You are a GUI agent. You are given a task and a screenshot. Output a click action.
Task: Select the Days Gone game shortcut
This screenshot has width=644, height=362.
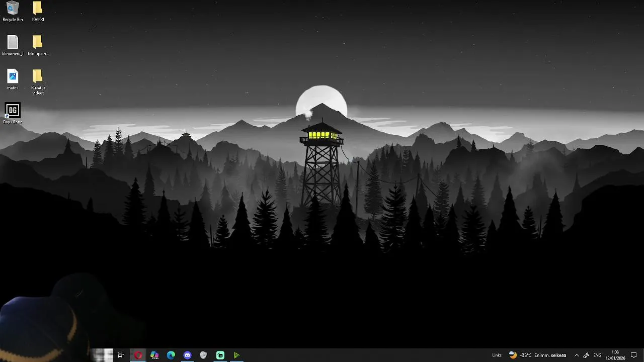pos(13,113)
